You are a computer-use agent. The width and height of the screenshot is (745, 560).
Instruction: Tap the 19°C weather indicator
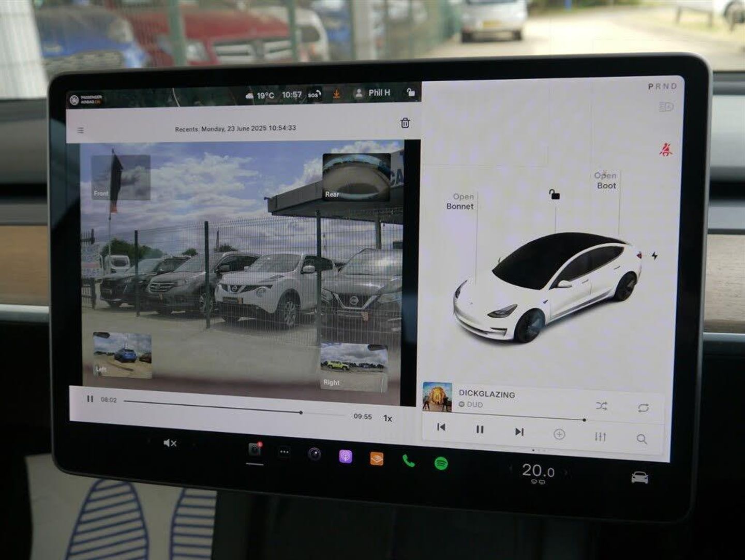pos(260,96)
